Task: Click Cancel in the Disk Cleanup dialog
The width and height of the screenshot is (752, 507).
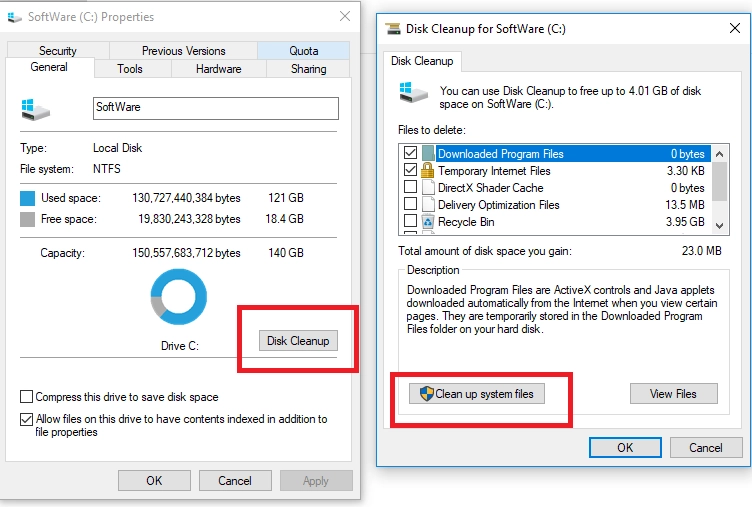Action: (705, 448)
